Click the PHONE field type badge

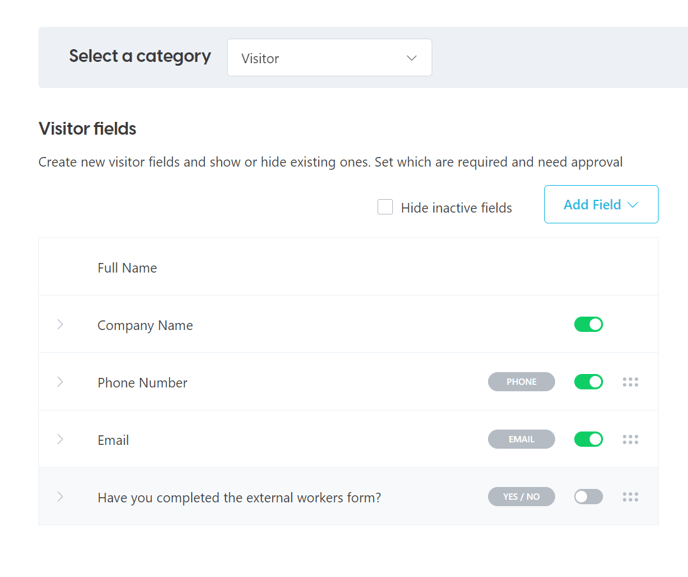521,382
